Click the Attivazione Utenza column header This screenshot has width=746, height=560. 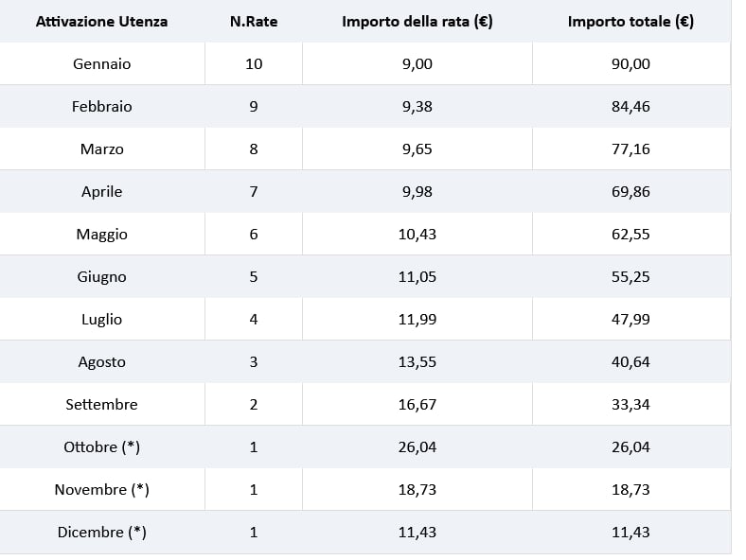[101, 21]
